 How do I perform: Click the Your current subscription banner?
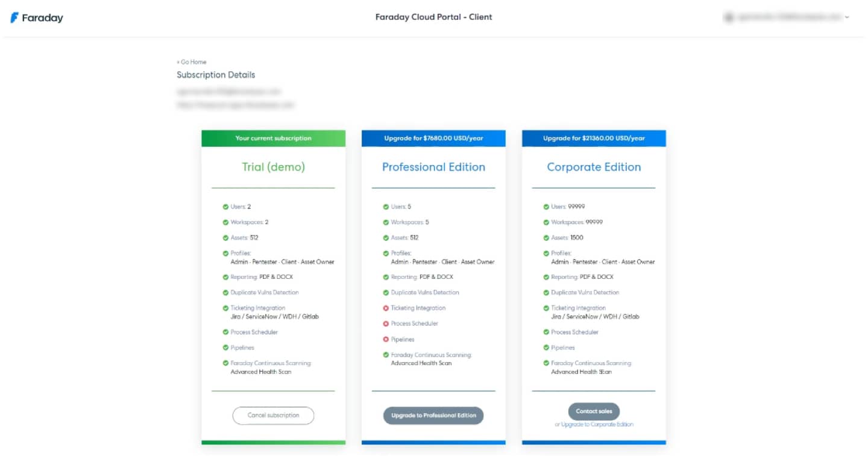pyautogui.click(x=273, y=139)
